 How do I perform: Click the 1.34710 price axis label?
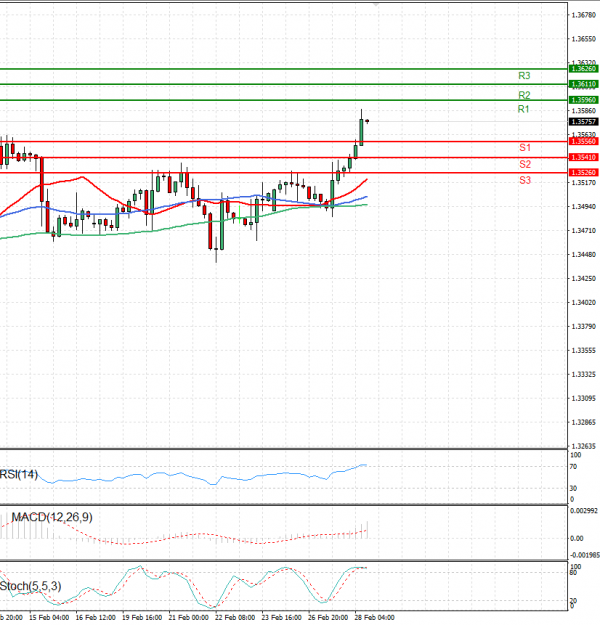click(583, 230)
